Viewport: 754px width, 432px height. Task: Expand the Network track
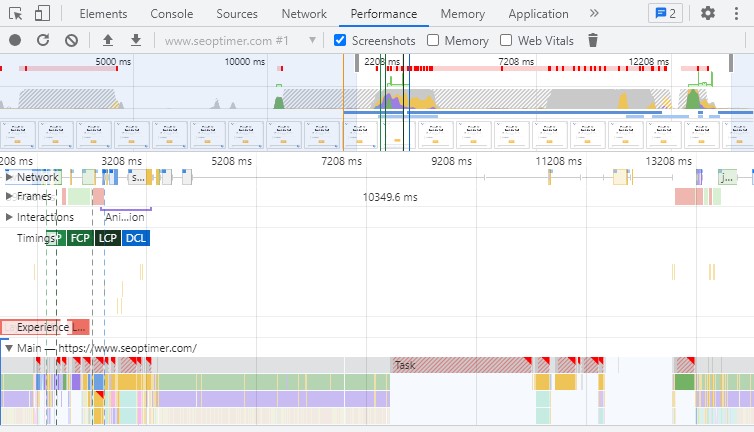coord(10,177)
